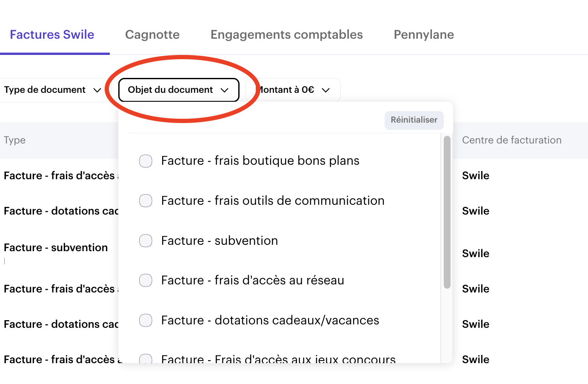Click the chevron in Objet du document

[225, 90]
